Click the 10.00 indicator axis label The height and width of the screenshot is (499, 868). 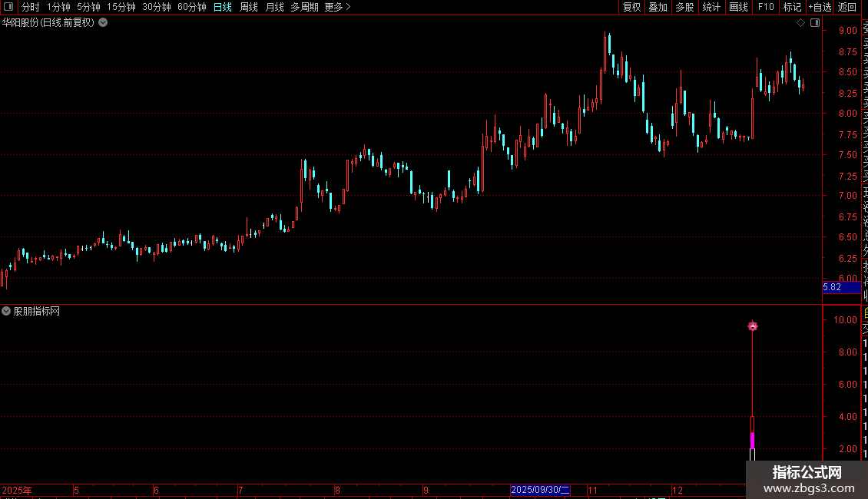[x=845, y=320]
